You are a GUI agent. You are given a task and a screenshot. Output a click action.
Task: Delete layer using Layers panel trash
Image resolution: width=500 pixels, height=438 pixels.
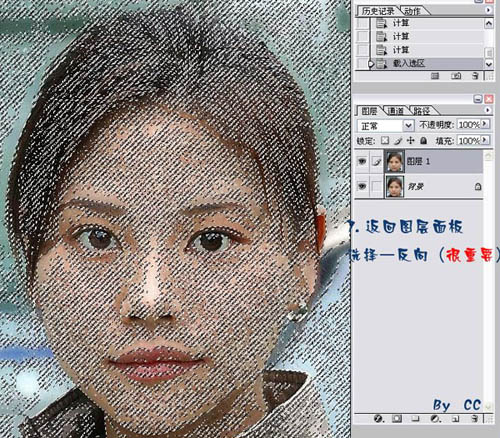pyautogui.click(x=475, y=419)
